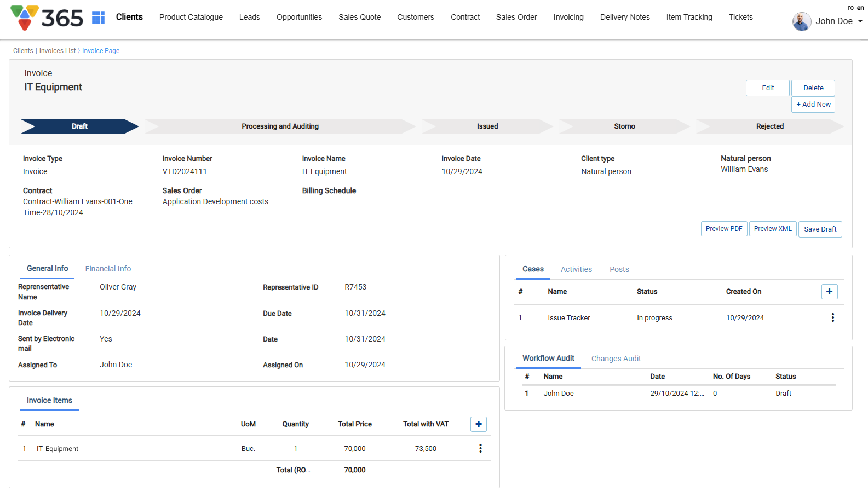
Task: Open the Financial Info tab
Action: (108, 269)
